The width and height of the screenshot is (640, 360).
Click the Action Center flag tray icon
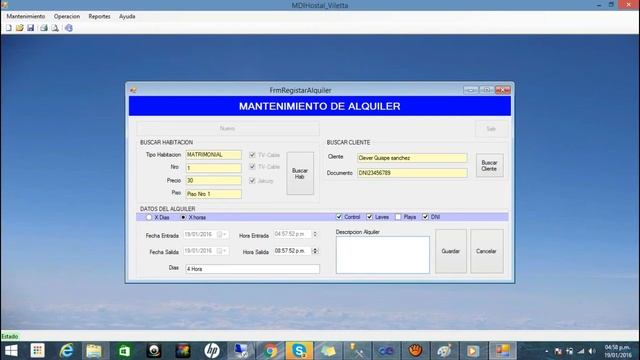point(558,351)
